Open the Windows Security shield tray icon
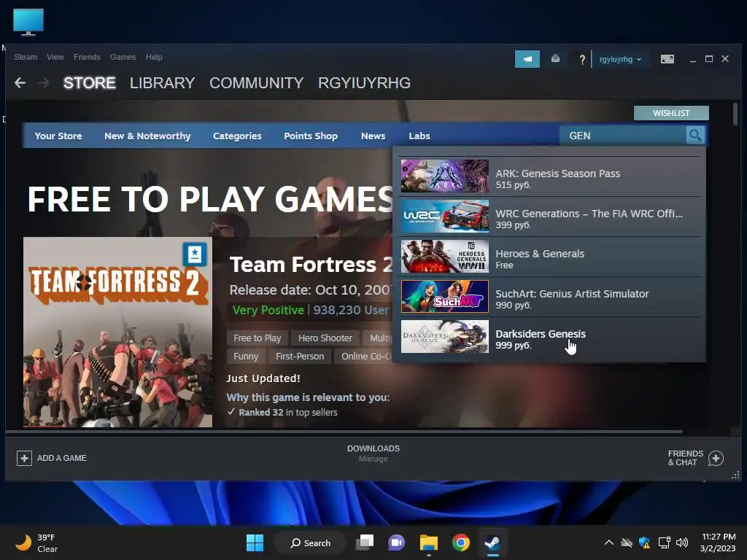Viewport: 747px width, 560px height. point(645,542)
